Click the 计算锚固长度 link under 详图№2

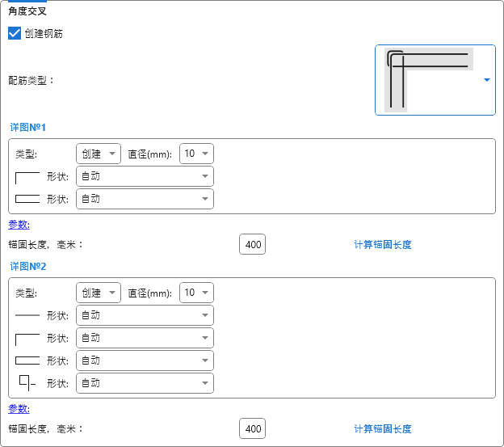coord(388,428)
